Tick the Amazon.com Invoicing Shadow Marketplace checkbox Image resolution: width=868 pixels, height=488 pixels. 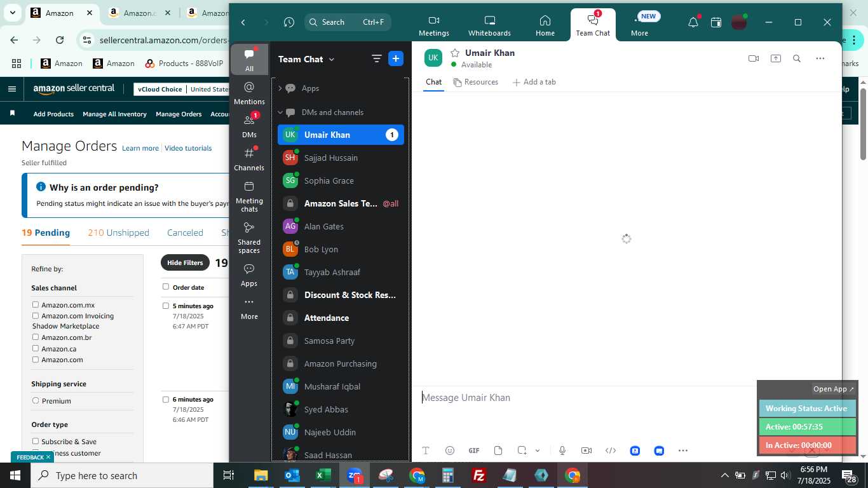[x=36, y=316]
